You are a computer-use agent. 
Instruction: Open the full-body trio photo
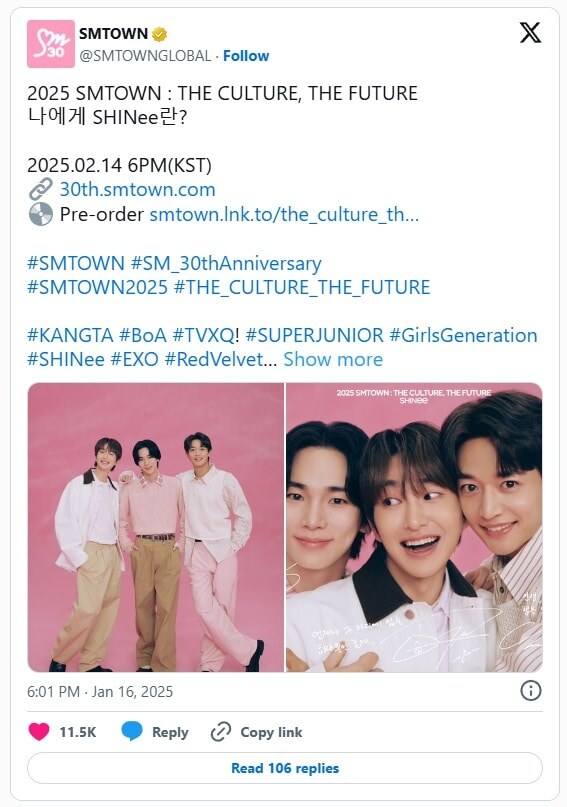pyautogui.click(x=155, y=528)
